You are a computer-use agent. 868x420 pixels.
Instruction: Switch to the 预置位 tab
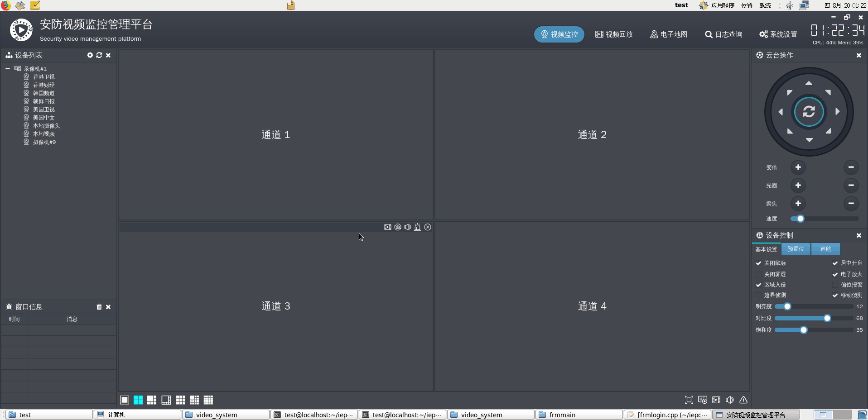tap(796, 249)
